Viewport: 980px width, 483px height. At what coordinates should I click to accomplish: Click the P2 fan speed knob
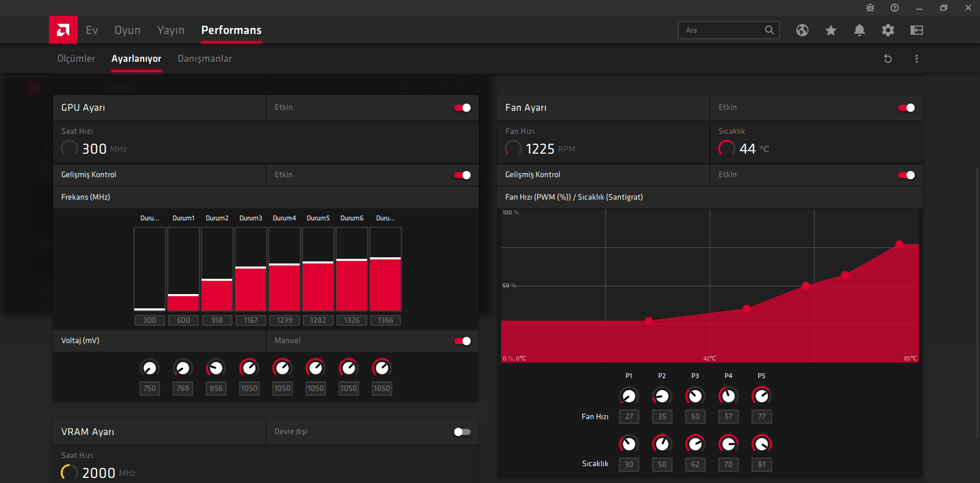(x=662, y=396)
